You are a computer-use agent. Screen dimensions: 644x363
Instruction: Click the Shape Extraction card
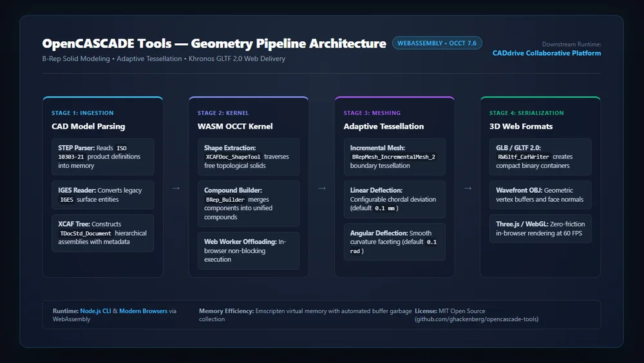coord(249,157)
